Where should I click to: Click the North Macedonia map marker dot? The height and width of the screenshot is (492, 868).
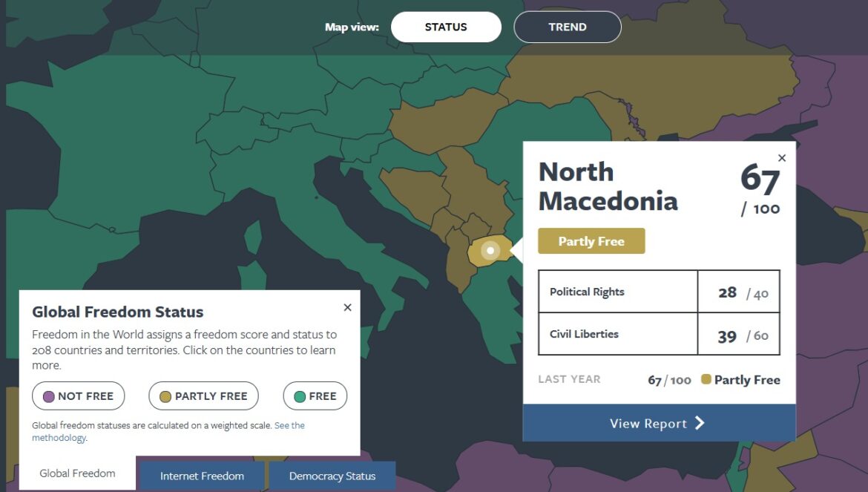(490, 251)
